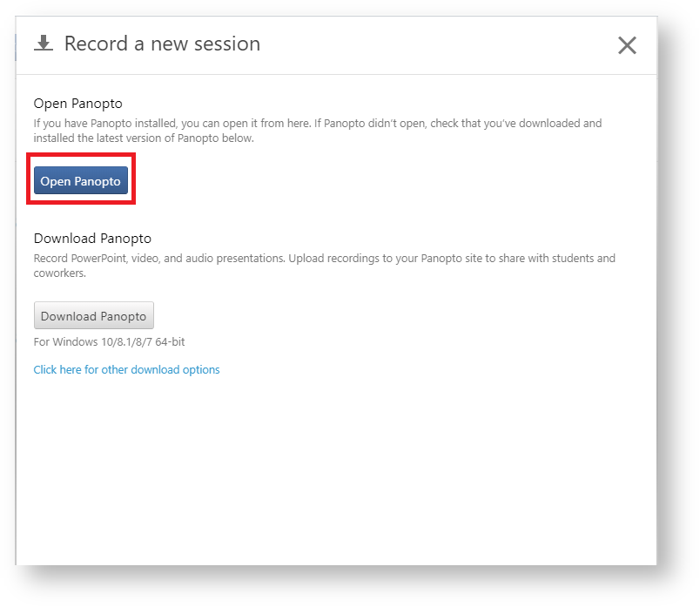Close the Record a new session dialog
The width and height of the screenshot is (700, 607).
627,45
